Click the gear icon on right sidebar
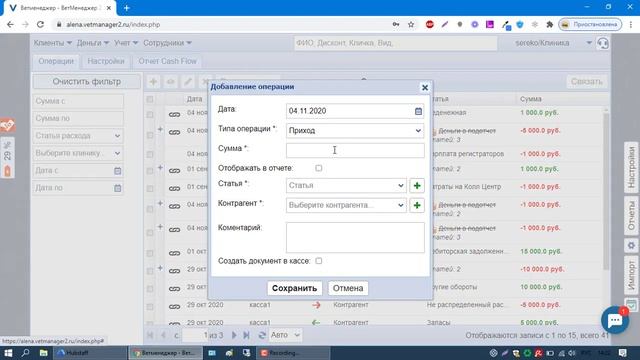 pyautogui.click(x=631, y=246)
